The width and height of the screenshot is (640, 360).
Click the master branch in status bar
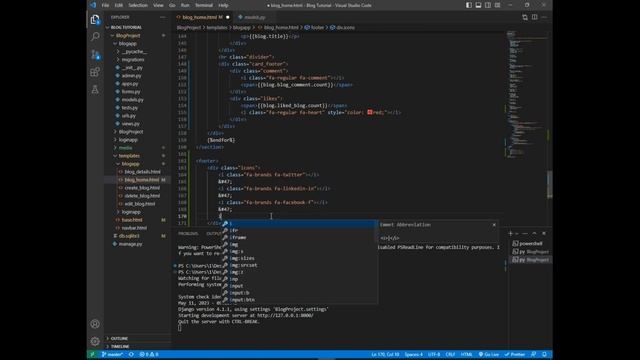(112, 354)
